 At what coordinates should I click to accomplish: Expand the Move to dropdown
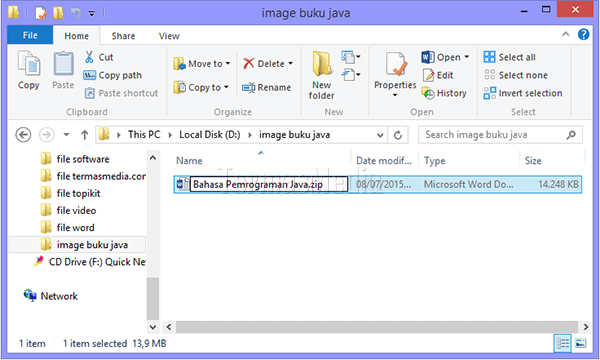click(228, 64)
